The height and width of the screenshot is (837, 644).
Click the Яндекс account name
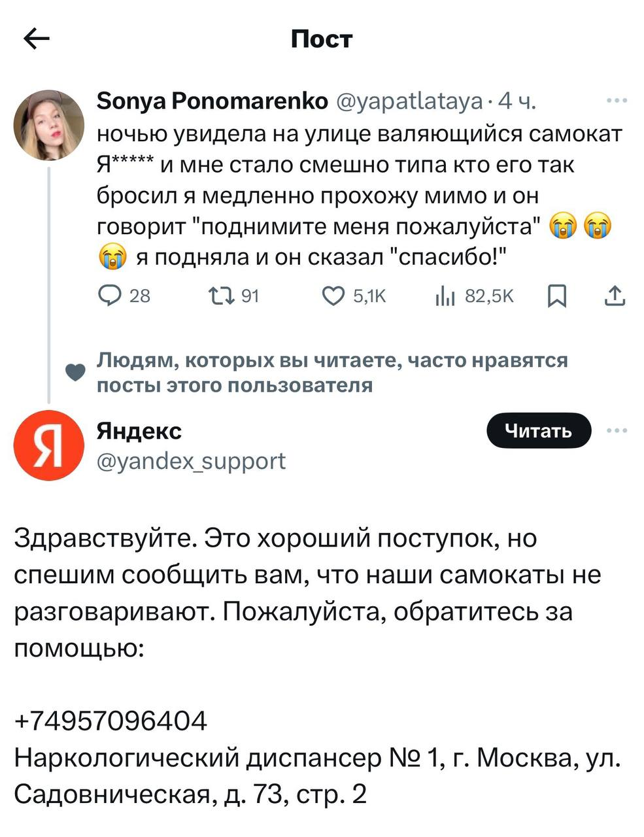(139, 431)
